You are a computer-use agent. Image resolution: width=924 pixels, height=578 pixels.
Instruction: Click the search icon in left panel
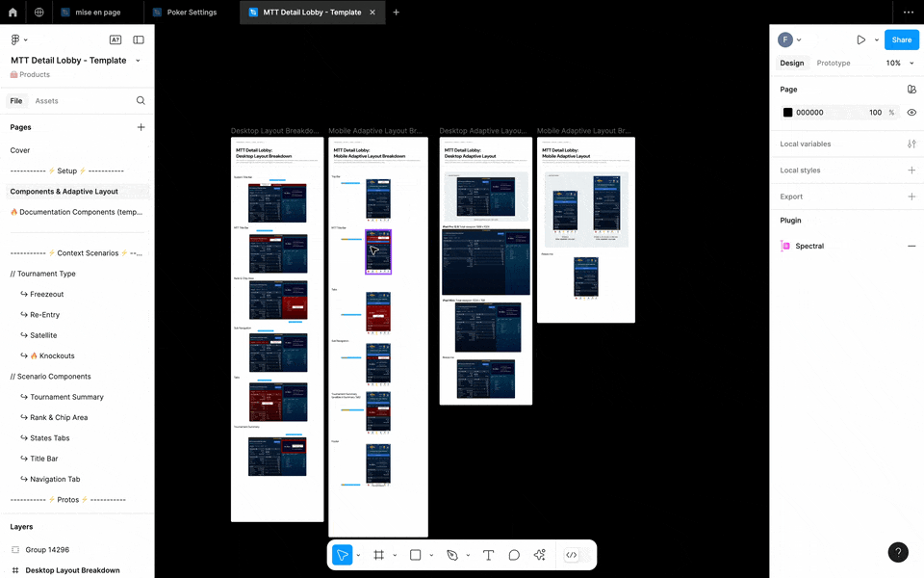tap(141, 100)
